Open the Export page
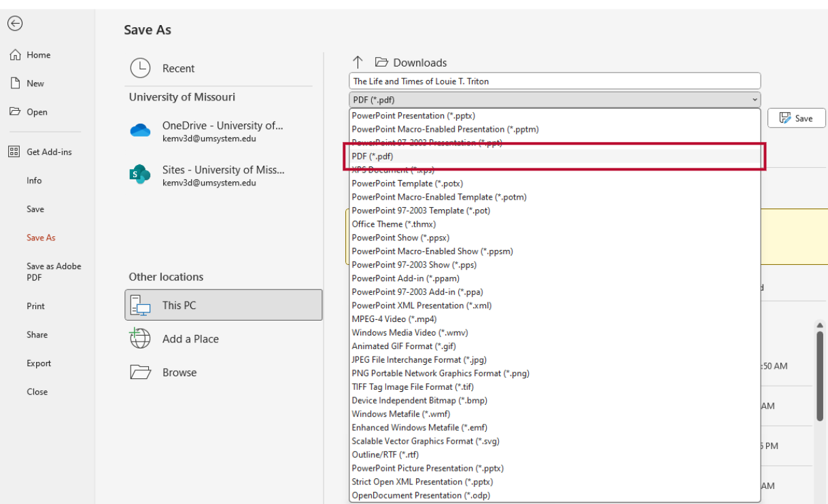Viewport: 828px width, 504px height. (39, 363)
